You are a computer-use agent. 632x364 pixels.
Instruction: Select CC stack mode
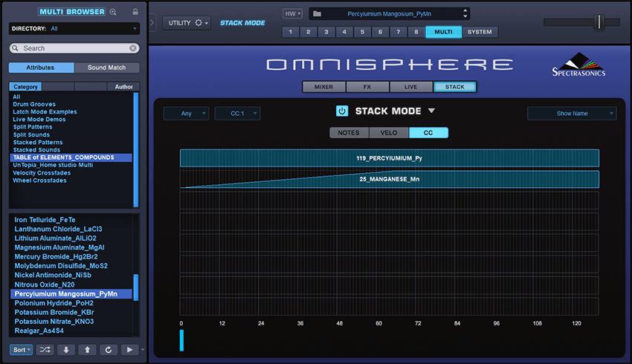pyautogui.click(x=428, y=133)
